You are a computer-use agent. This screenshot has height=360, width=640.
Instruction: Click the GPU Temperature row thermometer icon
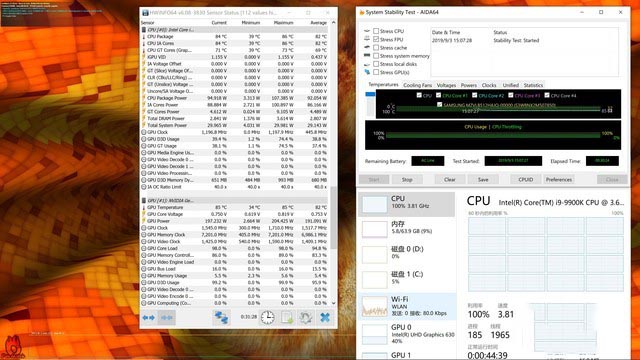144,207
